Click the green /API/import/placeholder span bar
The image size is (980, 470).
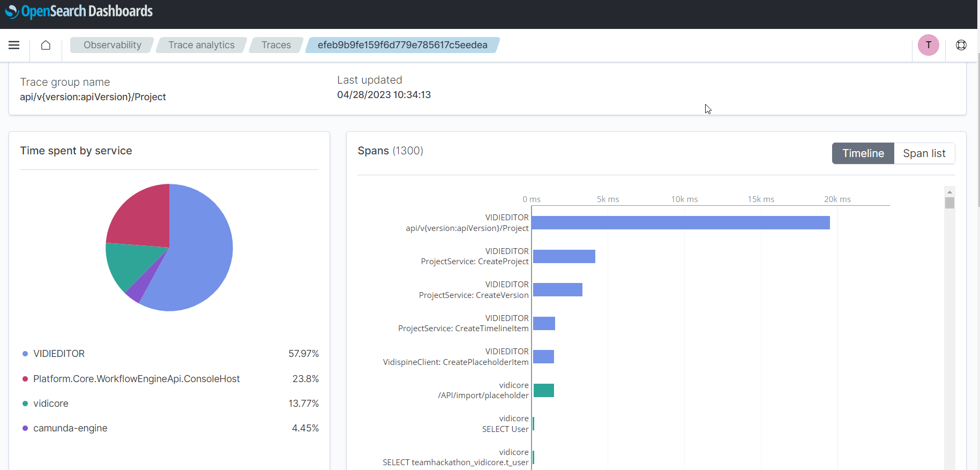[543, 390]
